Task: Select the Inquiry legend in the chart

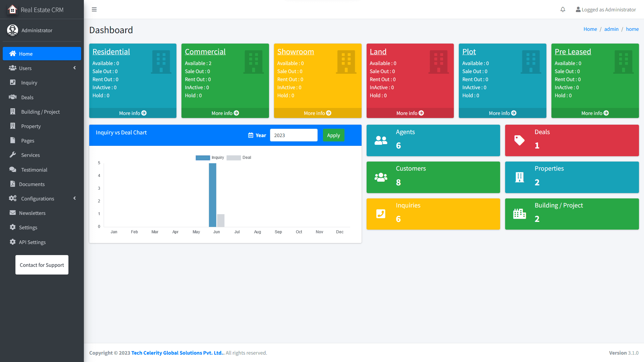Action: [218, 158]
